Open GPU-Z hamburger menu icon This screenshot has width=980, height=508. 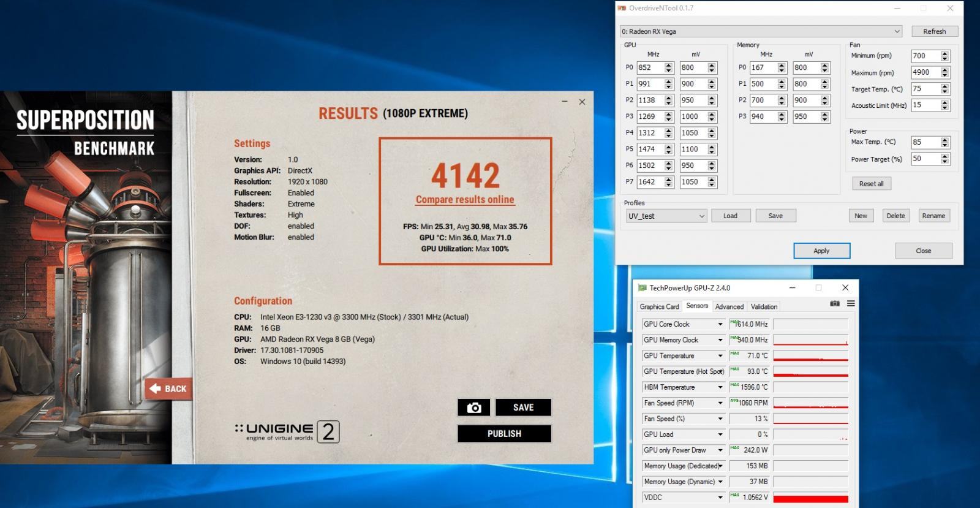(x=851, y=303)
